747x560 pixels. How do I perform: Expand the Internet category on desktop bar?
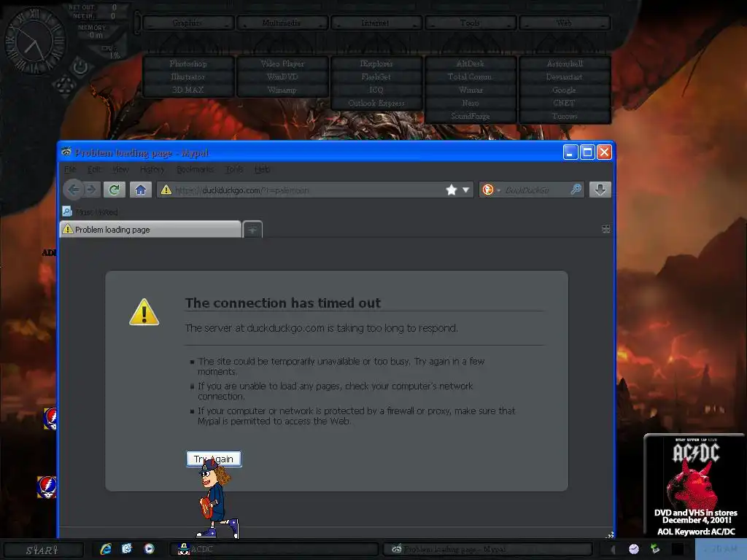point(376,23)
